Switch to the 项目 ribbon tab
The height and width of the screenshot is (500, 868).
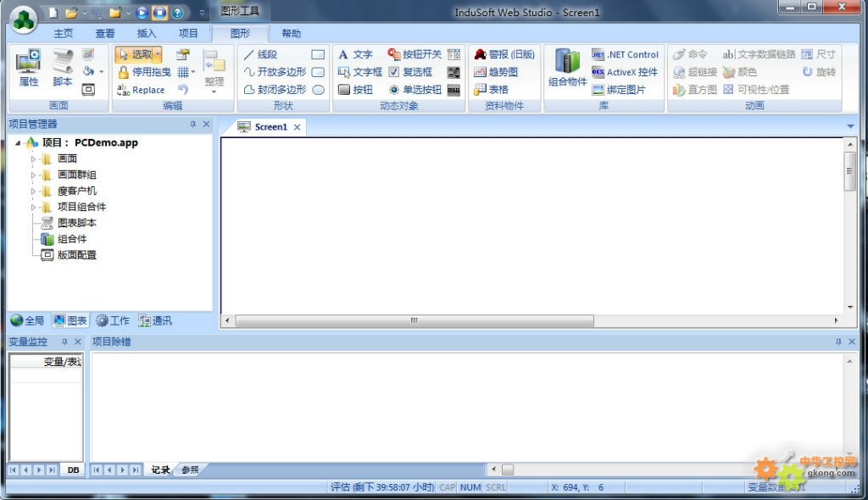pyautogui.click(x=187, y=33)
